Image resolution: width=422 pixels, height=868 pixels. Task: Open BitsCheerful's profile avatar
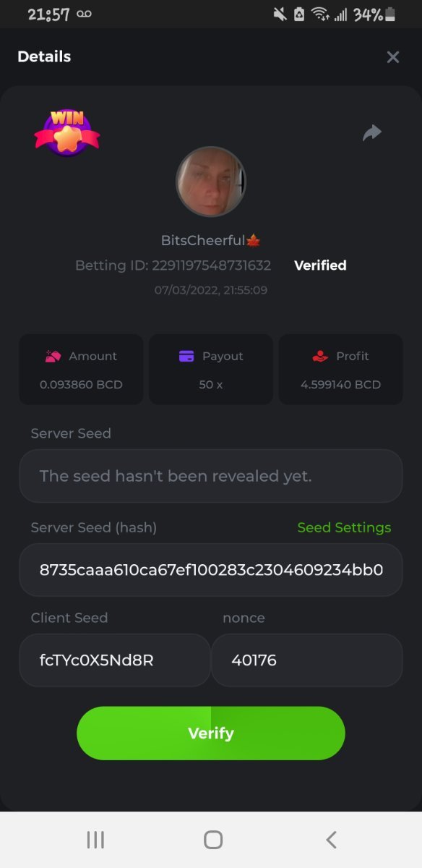pos(211,182)
